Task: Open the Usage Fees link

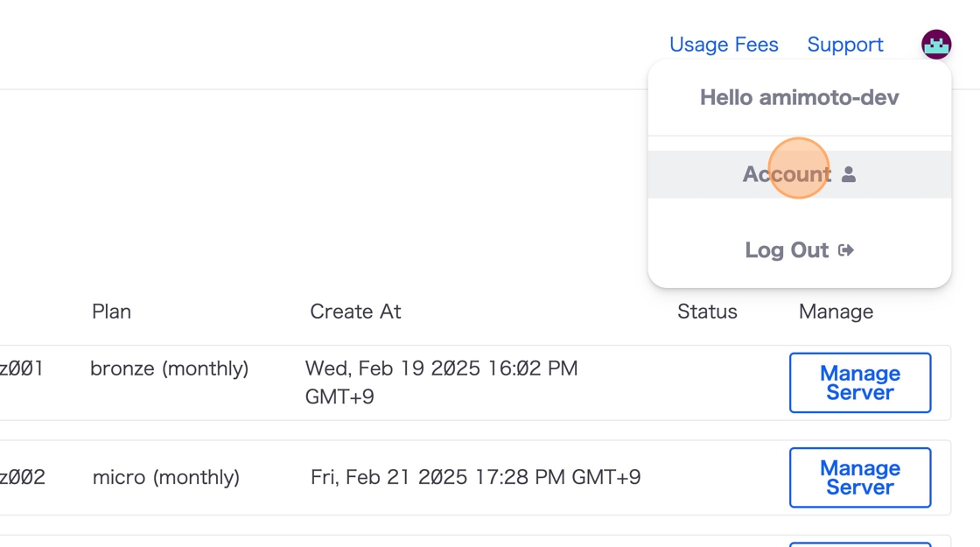Action: (724, 45)
